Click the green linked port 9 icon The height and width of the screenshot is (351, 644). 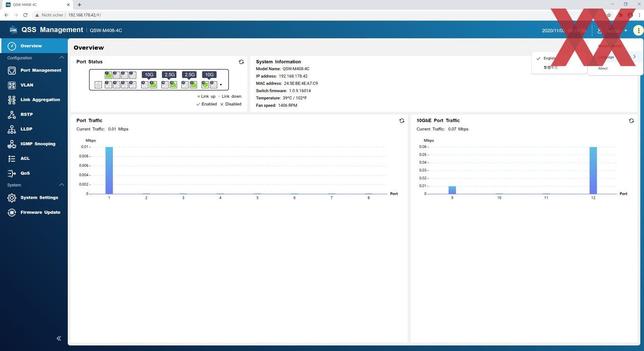click(153, 85)
